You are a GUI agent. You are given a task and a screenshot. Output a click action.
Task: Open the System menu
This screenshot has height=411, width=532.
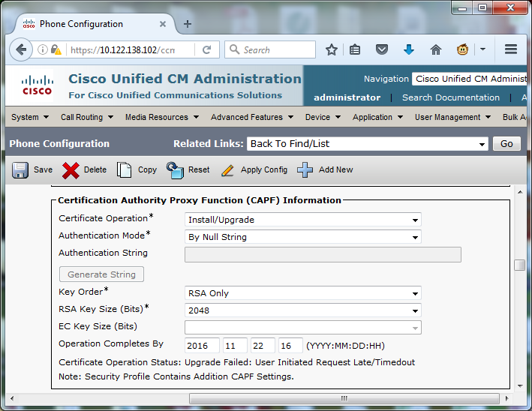[30, 117]
